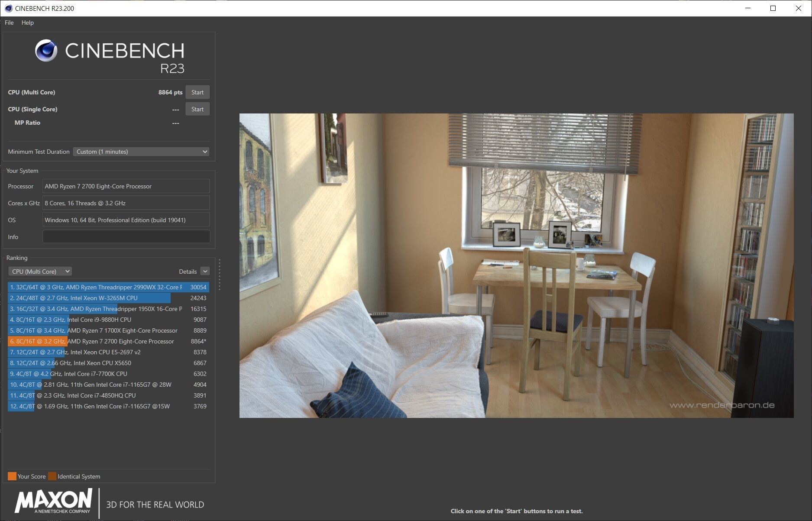
Task: Click the rendered room scene preview
Action: point(516,265)
